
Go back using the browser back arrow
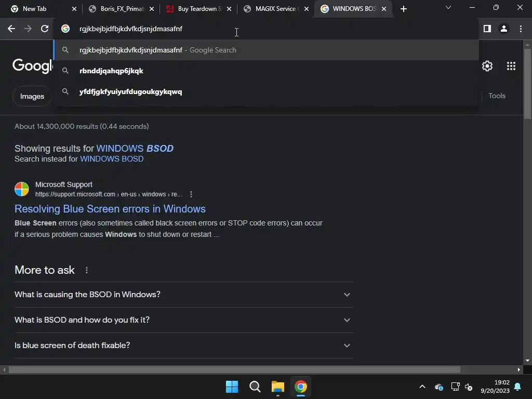pyautogui.click(x=11, y=29)
